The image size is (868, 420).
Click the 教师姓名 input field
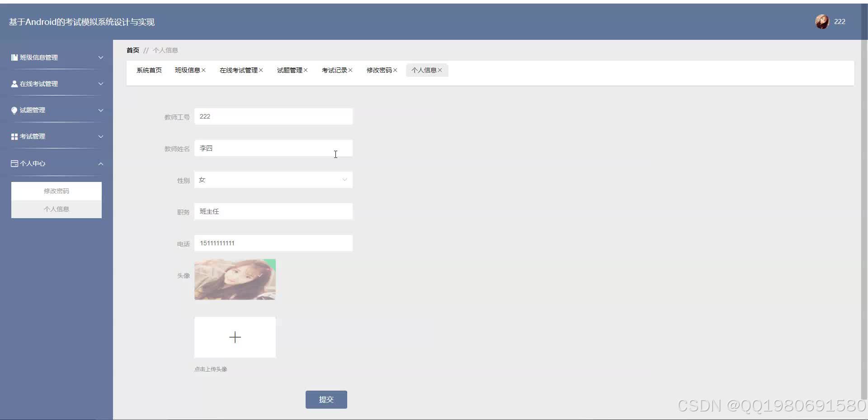click(x=274, y=148)
